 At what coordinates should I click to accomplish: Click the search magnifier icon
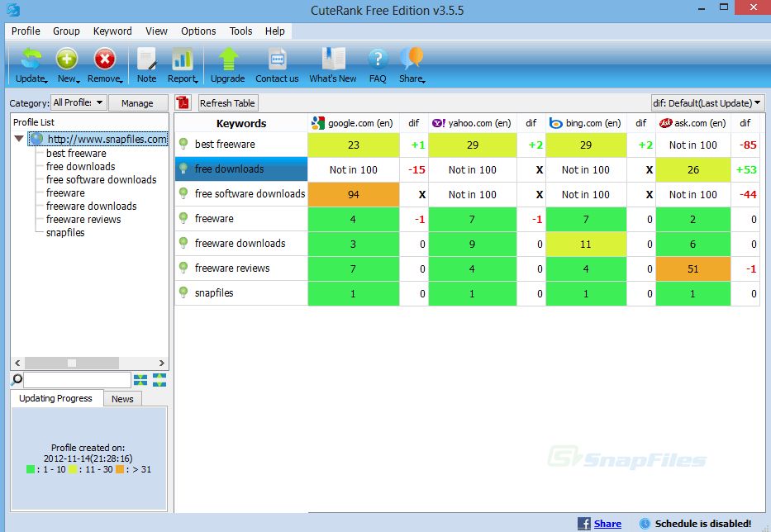[x=17, y=379]
